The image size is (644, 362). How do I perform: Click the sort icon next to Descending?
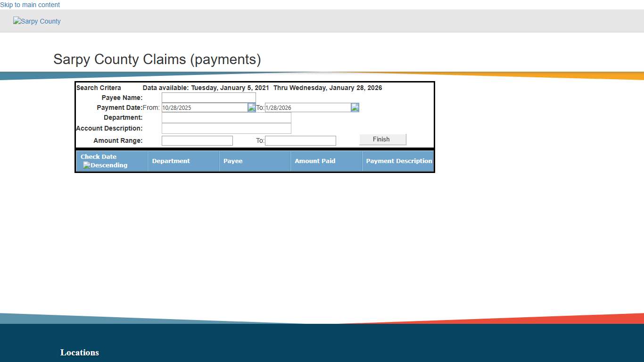(x=86, y=165)
